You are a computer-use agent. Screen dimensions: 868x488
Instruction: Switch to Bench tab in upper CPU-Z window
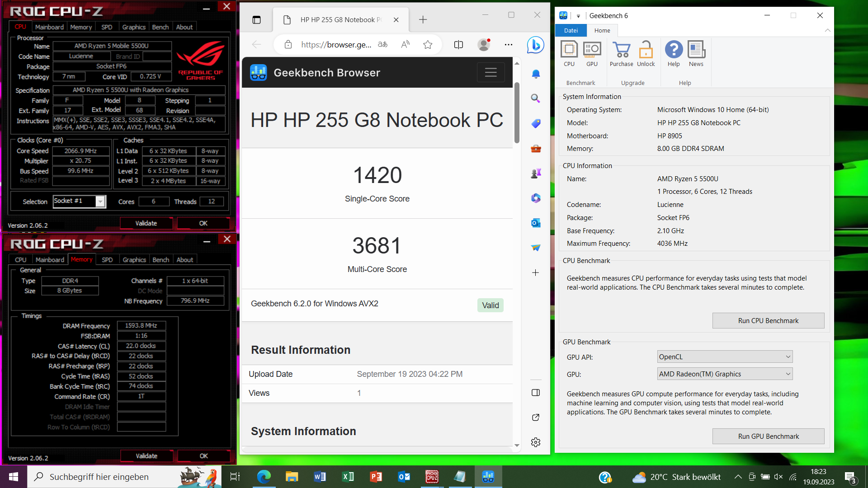point(160,27)
